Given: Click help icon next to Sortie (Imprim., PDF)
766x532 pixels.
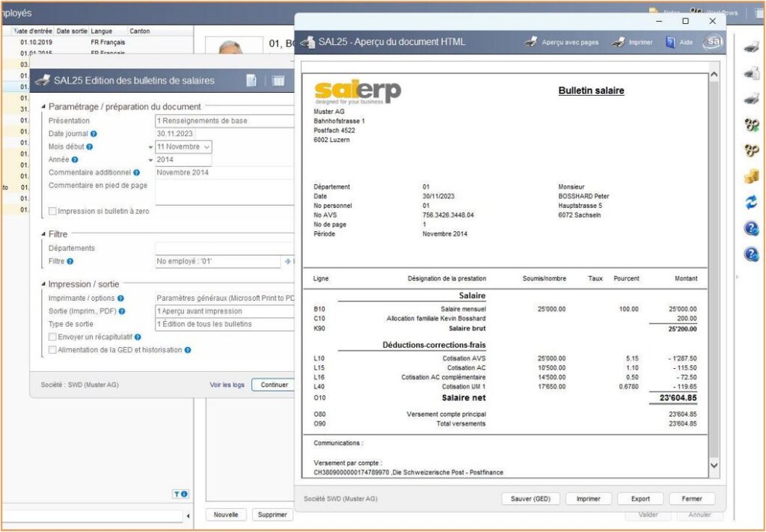Looking at the screenshot, I should coord(122,311).
